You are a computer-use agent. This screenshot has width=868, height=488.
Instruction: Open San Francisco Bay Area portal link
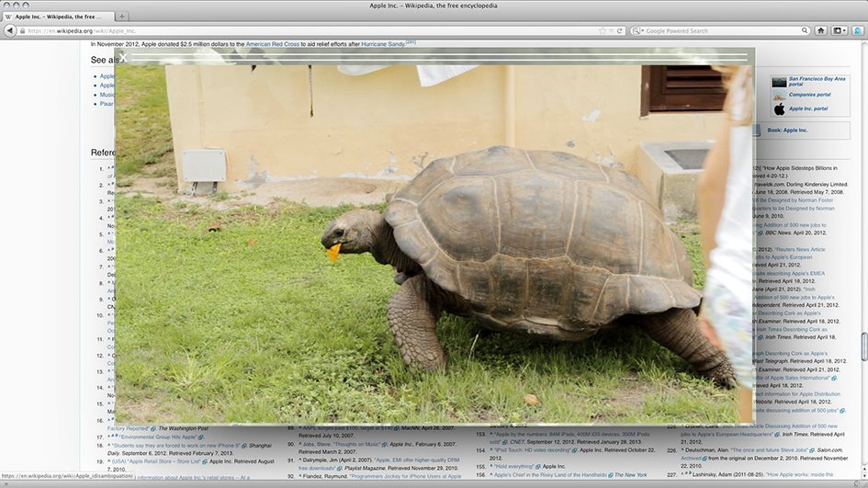[818, 81]
